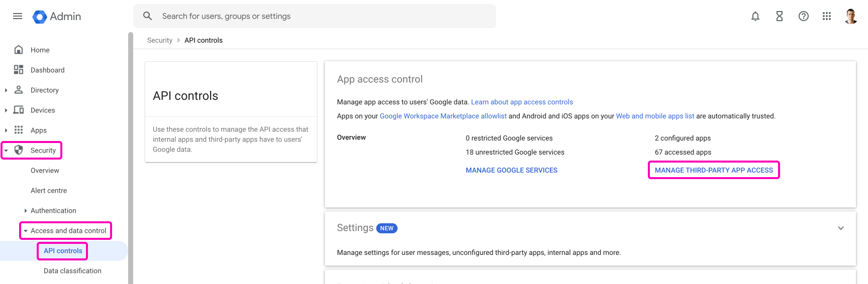Expand the Devices section arrow
Screen dimensions: 868x284
click(x=6, y=110)
